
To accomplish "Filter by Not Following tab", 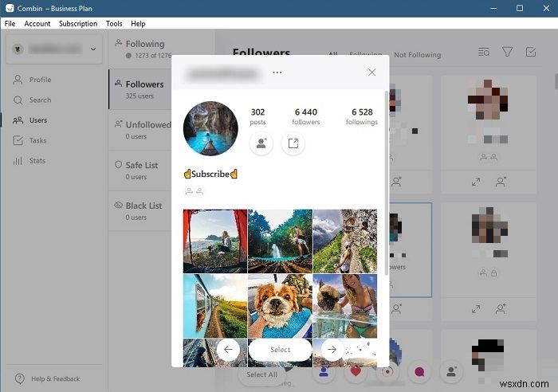I will [x=417, y=55].
